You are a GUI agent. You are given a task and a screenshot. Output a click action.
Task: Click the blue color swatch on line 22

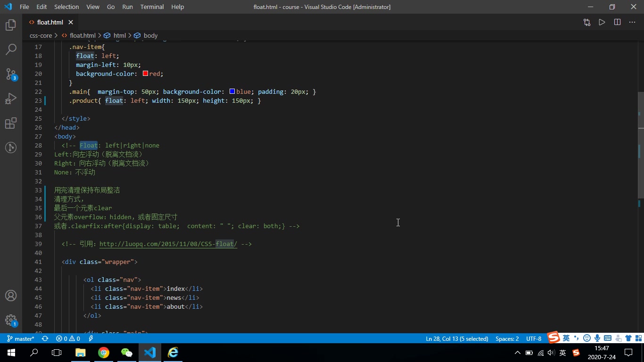(x=232, y=91)
